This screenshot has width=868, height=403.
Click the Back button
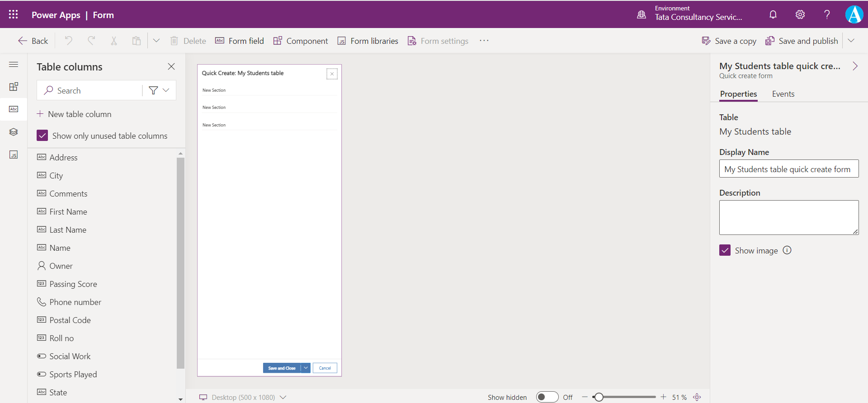33,41
